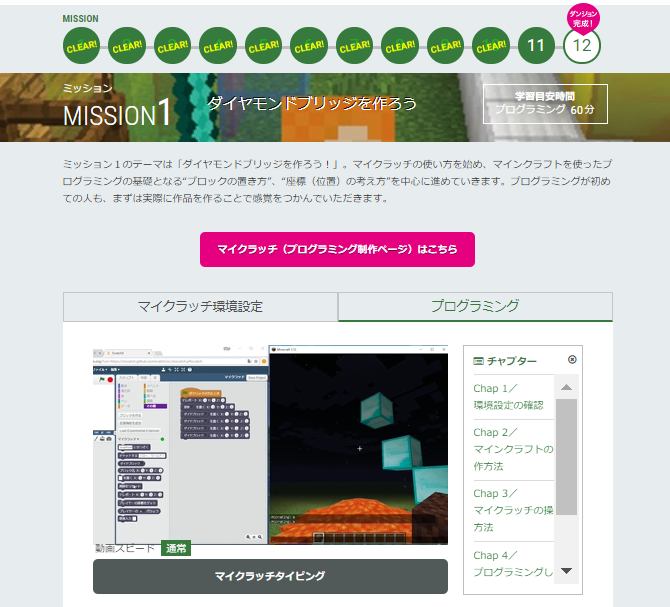Viewport: 670px width, 607px height.
Task: Jump to Chap 2 マインクラフト chapter
Action: tap(513, 449)
